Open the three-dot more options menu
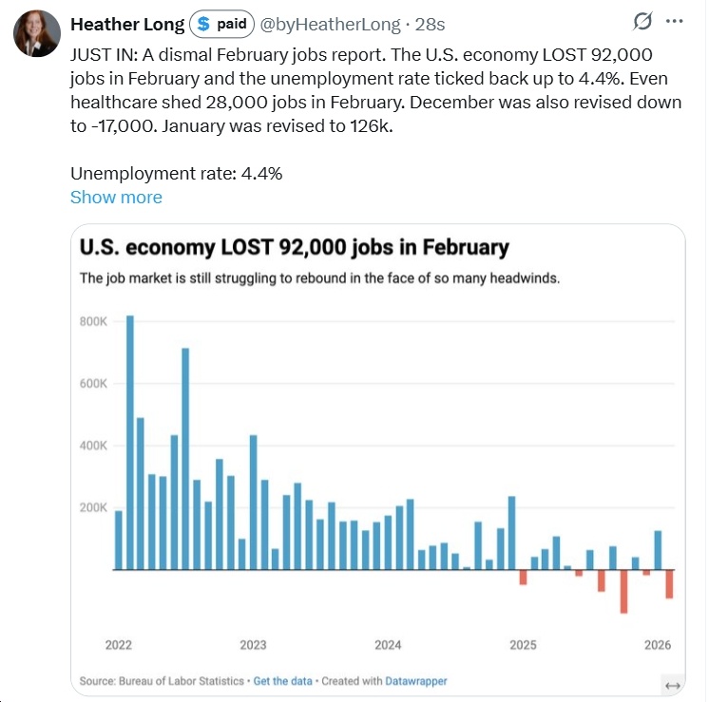The image size is (728, 702). (x=675, y=22)
